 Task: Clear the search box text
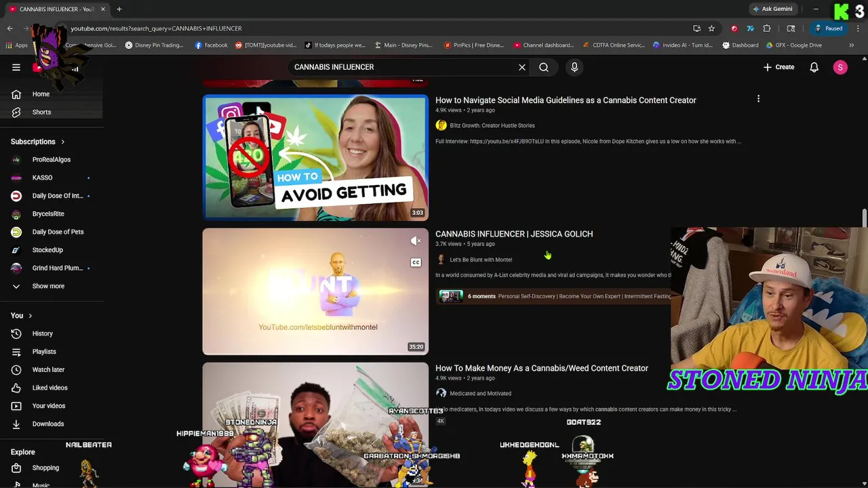point(522,67)
